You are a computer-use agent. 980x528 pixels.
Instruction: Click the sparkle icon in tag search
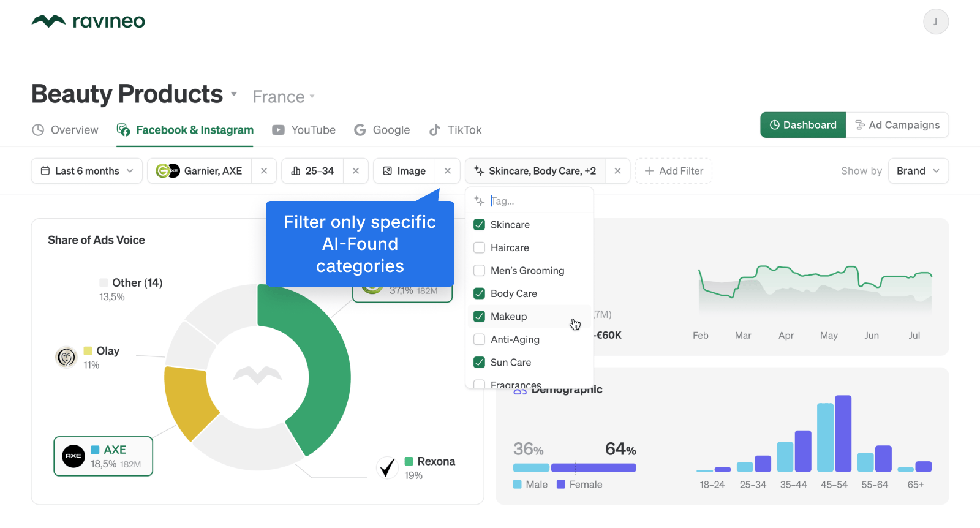480,201
